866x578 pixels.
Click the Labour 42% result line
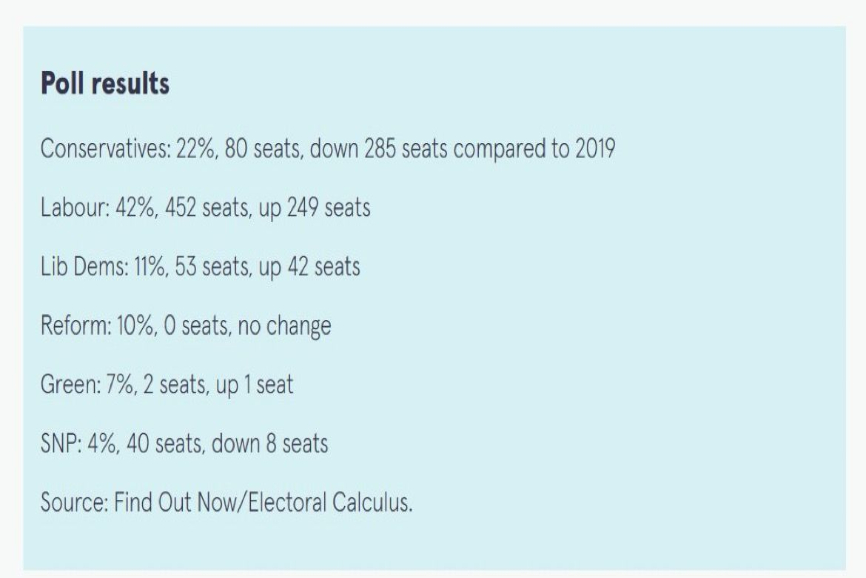pos(205,208)
